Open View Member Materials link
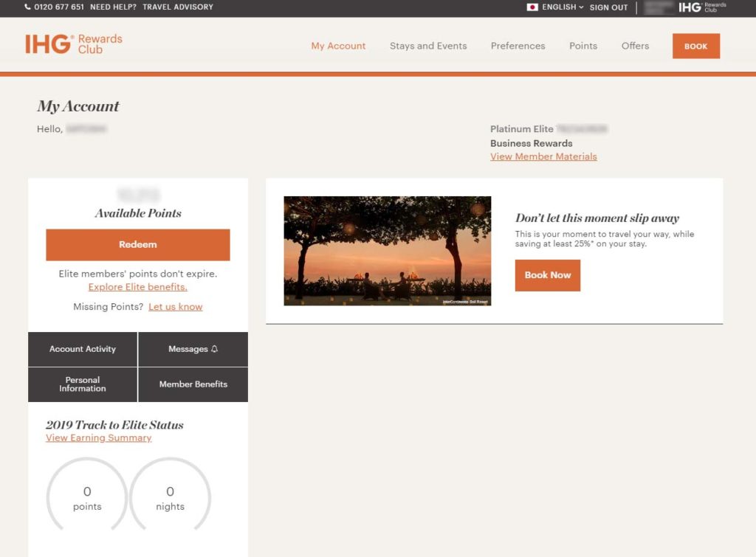Viewport: 756px width, 557px height. [x=543, y=156]
